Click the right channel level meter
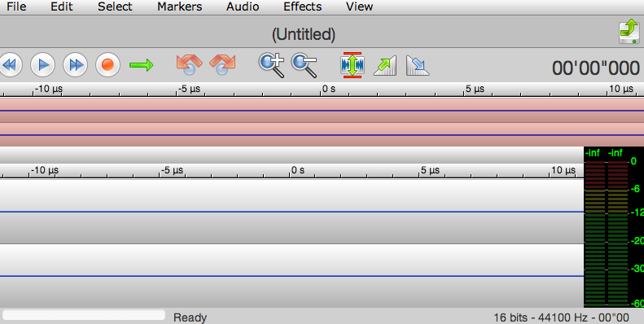This screenshot has height=324, width=644. (x=618, y=234)
